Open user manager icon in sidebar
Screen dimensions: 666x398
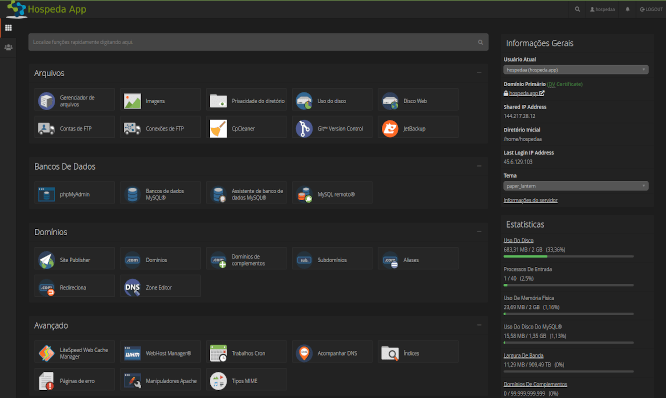[8, 47]
